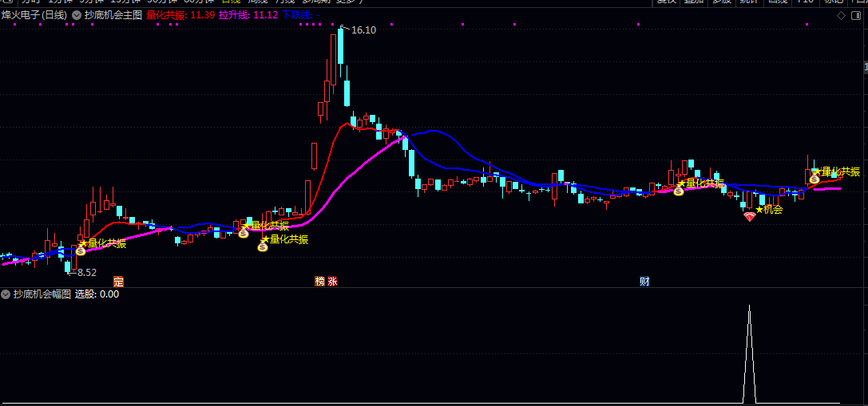Open the 抄底机会主图 indicator dropdown arrow
Viewport: 868px width, 406px height.
[x=76, y=15]
